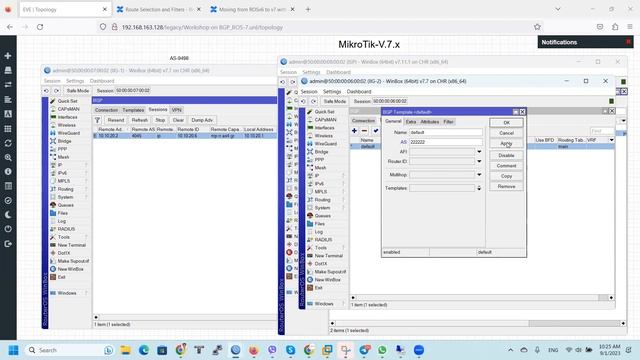The image size is (640, 360).
Task: Open Connection tab in IG-1 BGP window
Action: [106, 110]
